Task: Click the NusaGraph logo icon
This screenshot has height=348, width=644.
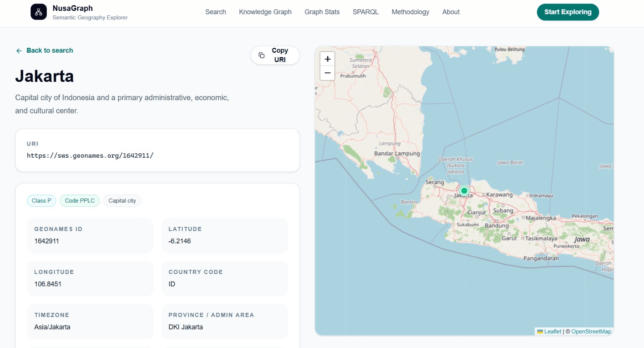Action: [x=39, y=12]
